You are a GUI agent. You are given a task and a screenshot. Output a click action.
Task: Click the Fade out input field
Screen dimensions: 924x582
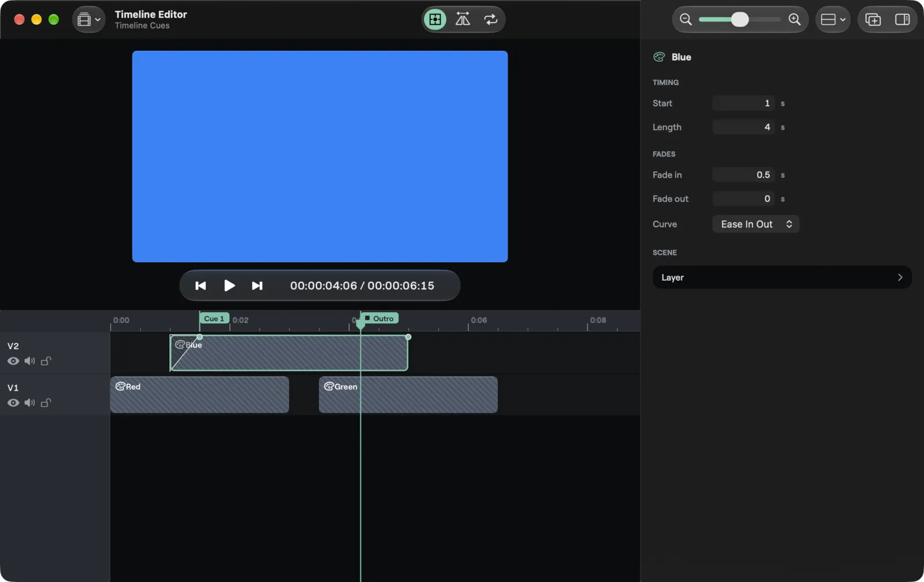pos(743,199)
